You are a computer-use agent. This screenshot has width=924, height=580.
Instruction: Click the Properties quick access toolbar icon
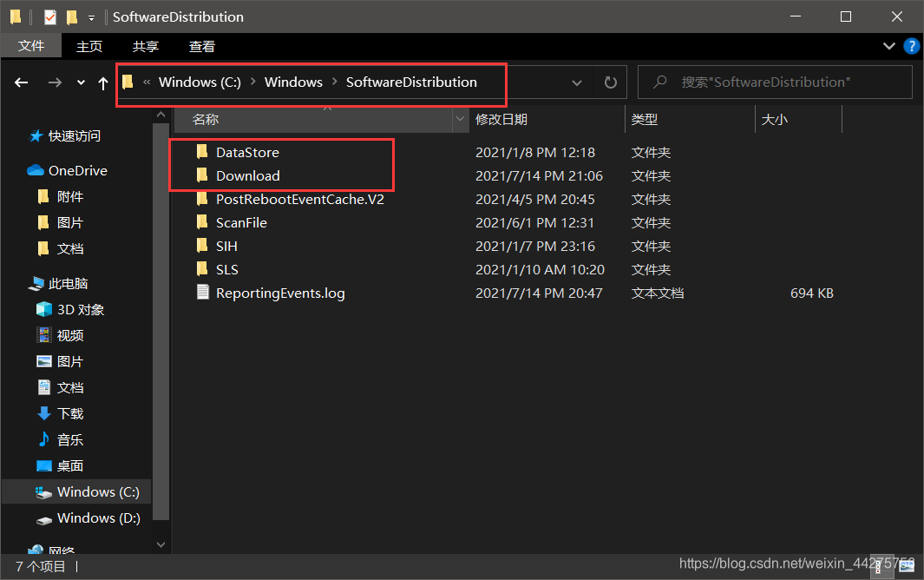(x=50, y=17)
